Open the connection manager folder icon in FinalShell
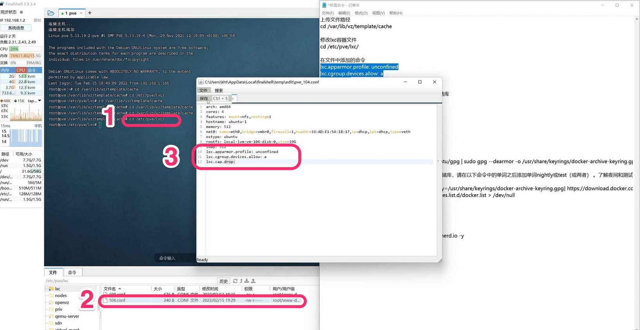 pyautogui.click(x=51, y=13)
